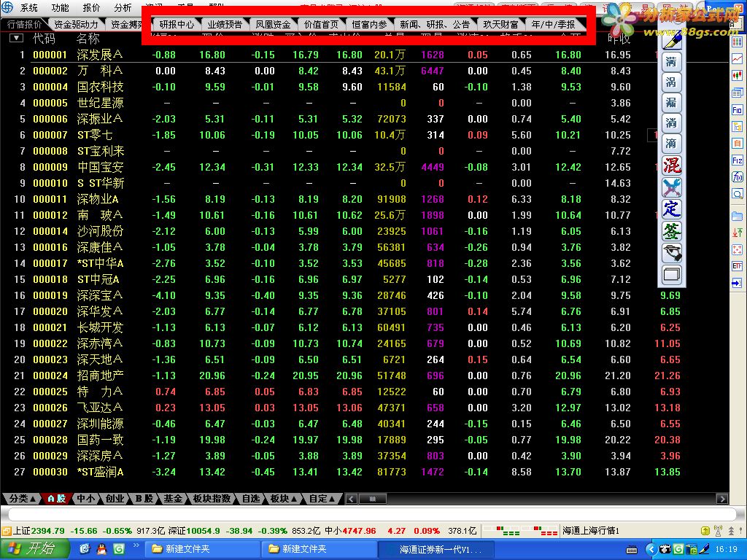Click the handwriting hand icon in floating toolbar
747x560 pixels.
tap(672, 253)
